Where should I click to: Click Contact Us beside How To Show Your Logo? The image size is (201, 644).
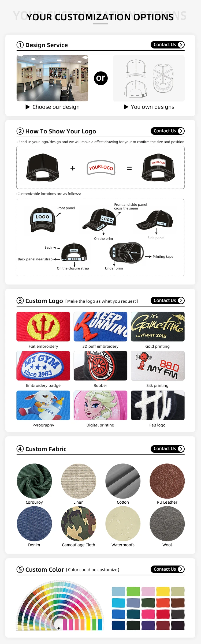coord(167,131)
